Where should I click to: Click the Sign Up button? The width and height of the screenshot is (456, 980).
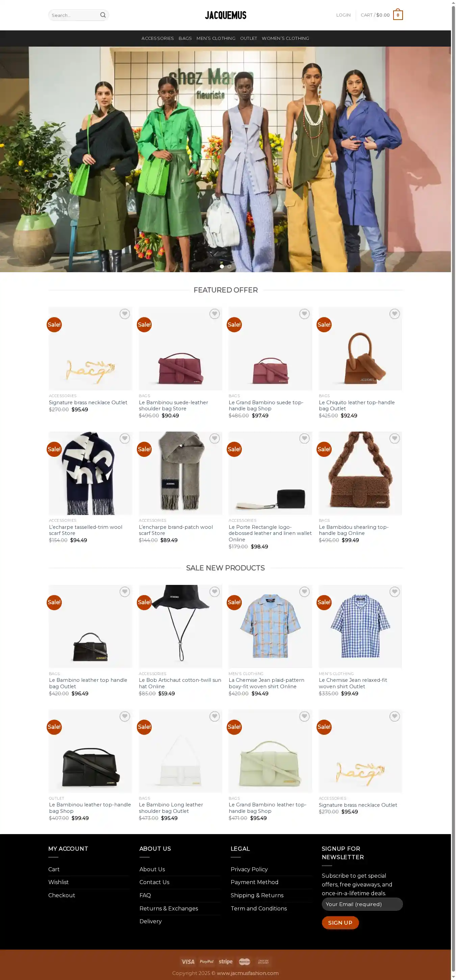click(x=340, y=923)
